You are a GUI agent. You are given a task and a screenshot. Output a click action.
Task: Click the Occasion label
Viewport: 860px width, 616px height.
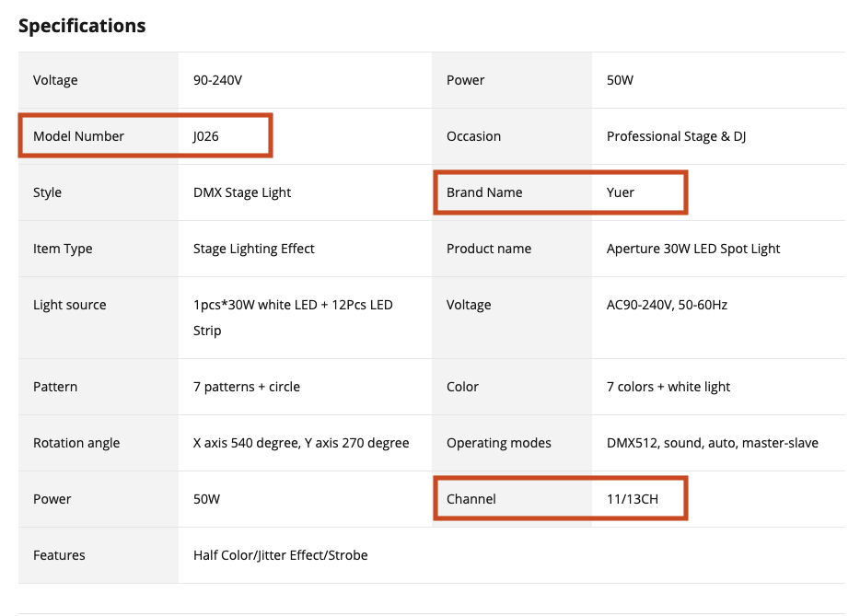pyautogui.click(x=473, y=136)
